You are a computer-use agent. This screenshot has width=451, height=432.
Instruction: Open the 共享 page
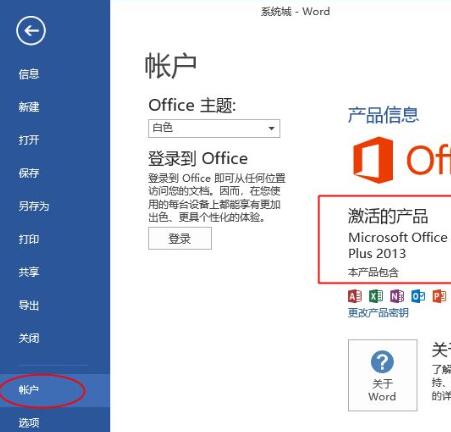[x=29, y=272]
